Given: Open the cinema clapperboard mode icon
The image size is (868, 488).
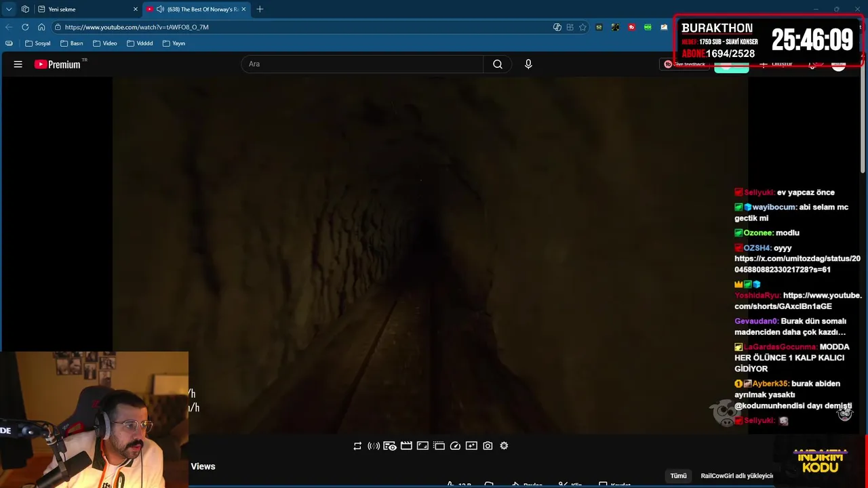Looking at the screenshot, I should (x=406, y=446).
